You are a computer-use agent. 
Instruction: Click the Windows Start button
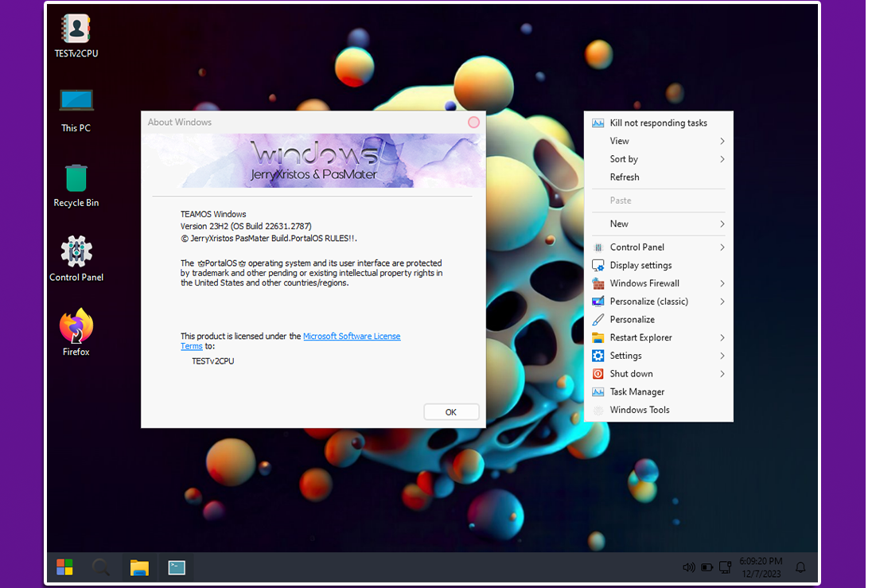pos(64,567)
